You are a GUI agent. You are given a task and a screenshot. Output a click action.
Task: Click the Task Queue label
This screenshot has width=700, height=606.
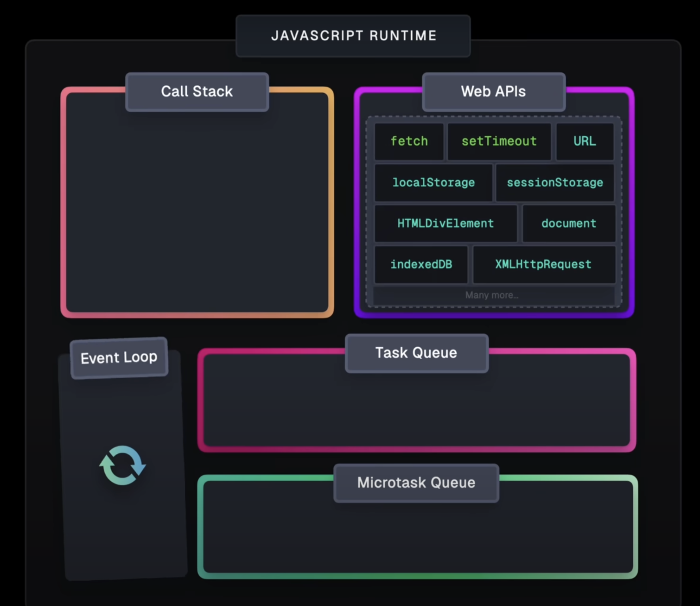click(416, 352)
